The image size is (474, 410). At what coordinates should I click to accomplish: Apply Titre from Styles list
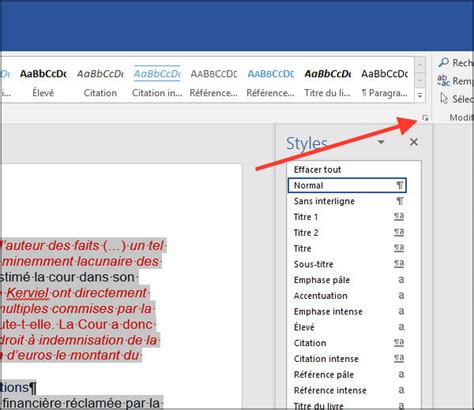347,248
